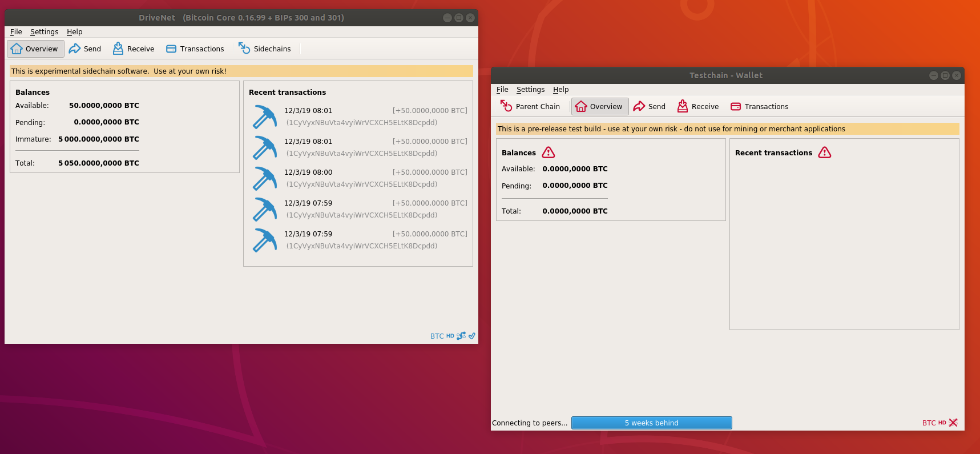Click Testchain Total balance value
Image resolution: width=980 pixels, height=454 pixels.
tap(575, 211)
